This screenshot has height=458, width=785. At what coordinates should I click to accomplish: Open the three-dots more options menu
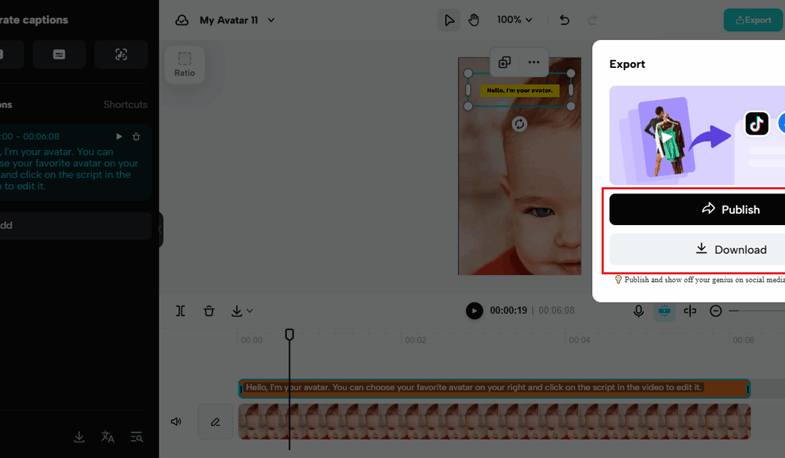(x=534, y=62)
